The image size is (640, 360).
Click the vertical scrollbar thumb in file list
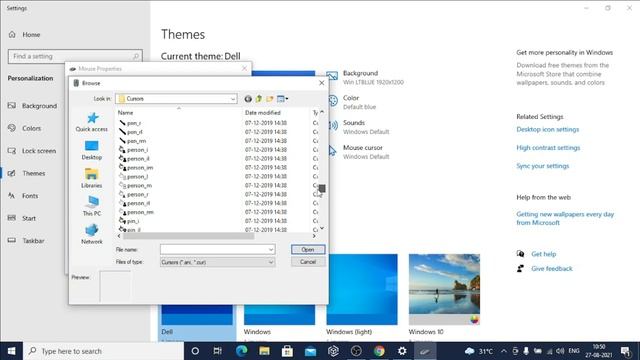click(322, 188)
